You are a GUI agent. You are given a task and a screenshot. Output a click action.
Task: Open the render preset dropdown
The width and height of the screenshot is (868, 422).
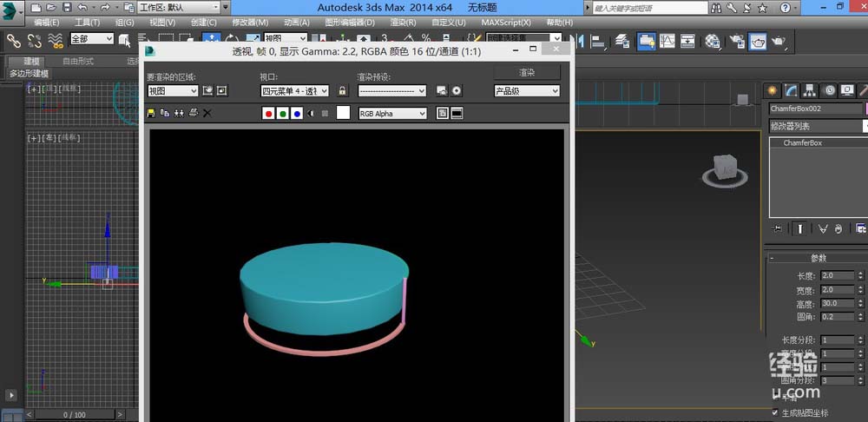392,91
